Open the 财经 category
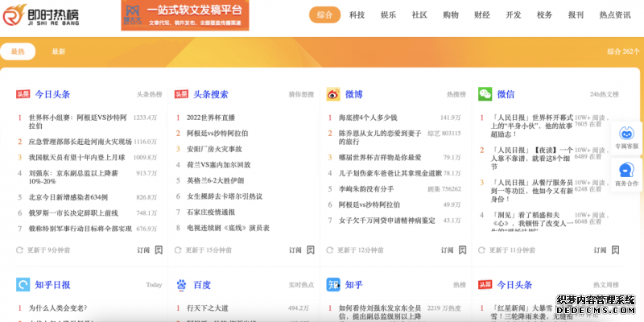Image resolution: width=644 pixels, height=322 pixels. tap(481, 15)
